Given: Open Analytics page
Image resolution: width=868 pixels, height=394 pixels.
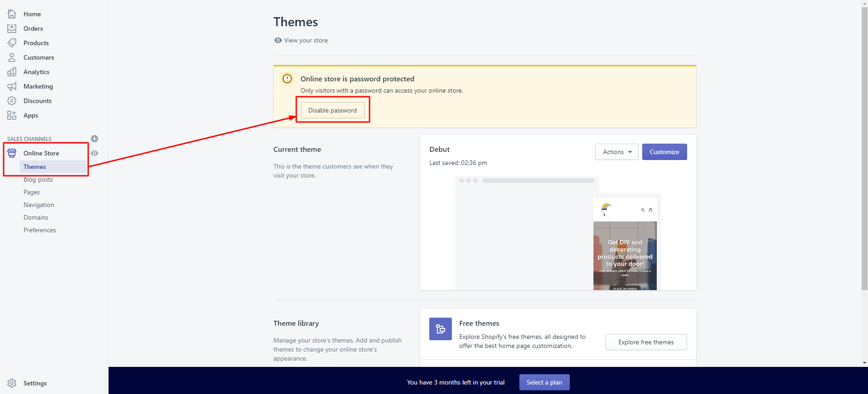Looking at the screenshot, I should point(36,72).
